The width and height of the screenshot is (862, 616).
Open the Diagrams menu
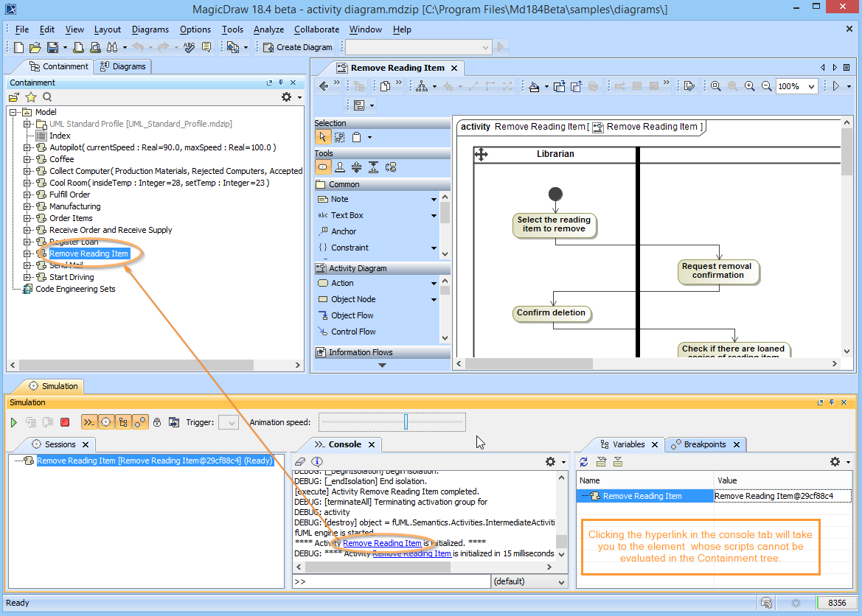click(150, 29)
